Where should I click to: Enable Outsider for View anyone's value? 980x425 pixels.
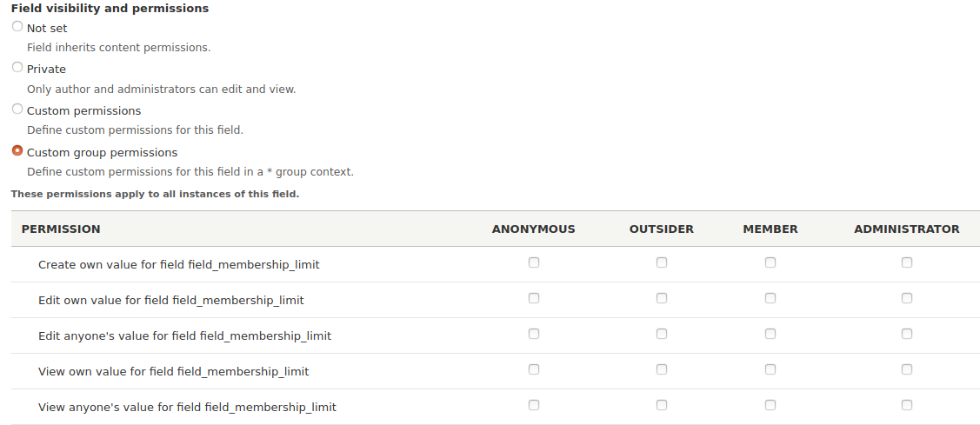[662, 405]
